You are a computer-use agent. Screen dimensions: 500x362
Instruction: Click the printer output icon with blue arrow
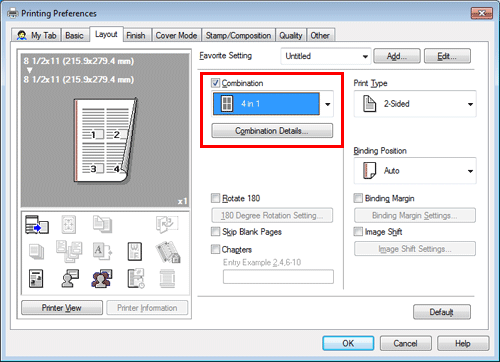tap(37, 225)
